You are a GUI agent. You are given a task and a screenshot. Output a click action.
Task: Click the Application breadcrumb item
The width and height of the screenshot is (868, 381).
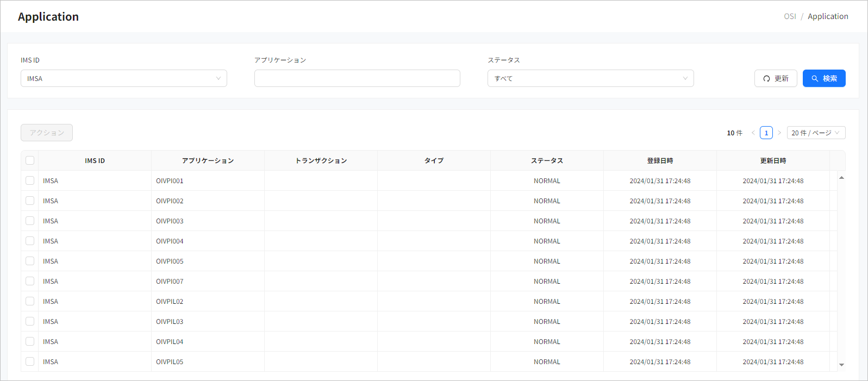point(827,16)
